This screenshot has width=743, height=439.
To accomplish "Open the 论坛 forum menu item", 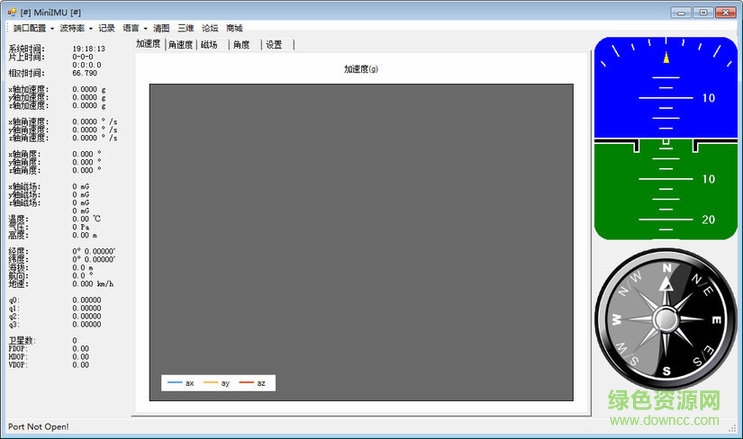I will pyautogui.click(x=210, y=28).
